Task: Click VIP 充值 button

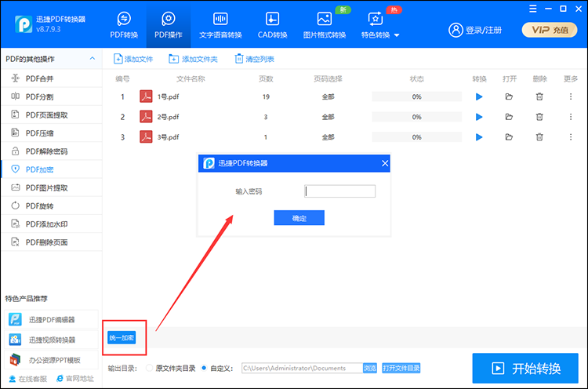Action: click(x=550, y=30)
